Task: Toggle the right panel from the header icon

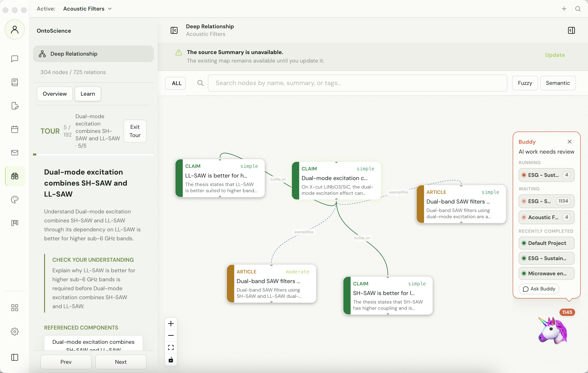Action: (571, 30)
